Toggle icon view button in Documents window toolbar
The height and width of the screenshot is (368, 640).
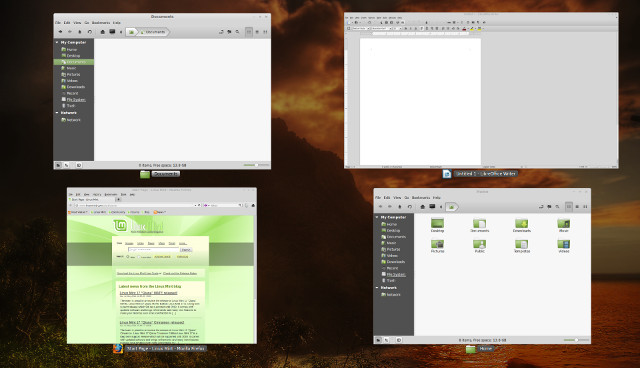tap(249, 32)
